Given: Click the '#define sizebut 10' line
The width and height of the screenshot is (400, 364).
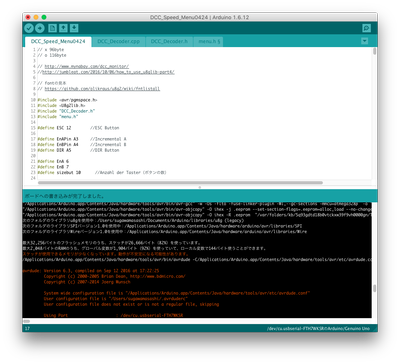Looking at the screenshot, I should pyautogui.click(x=102, y=173).
